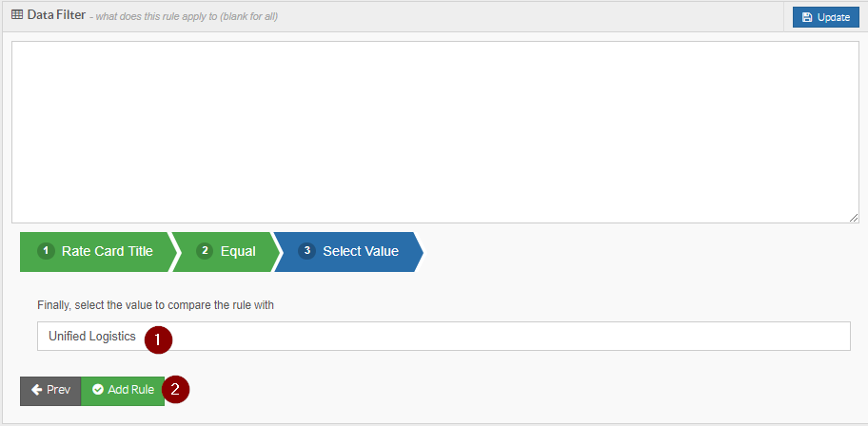This screenshot has height=426, width=868.
Task: Click the checkmark icon on Add Rule
Action: pyautogui.click(x=98, y=390)
